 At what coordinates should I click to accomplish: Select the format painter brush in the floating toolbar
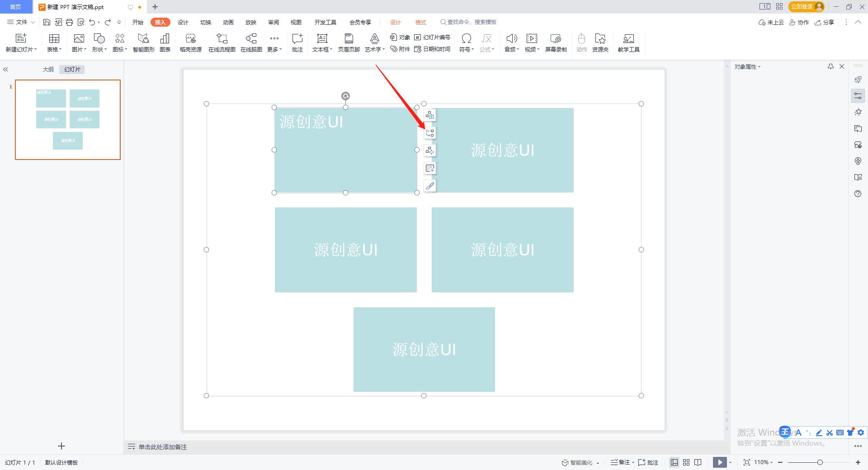(429, 185)
